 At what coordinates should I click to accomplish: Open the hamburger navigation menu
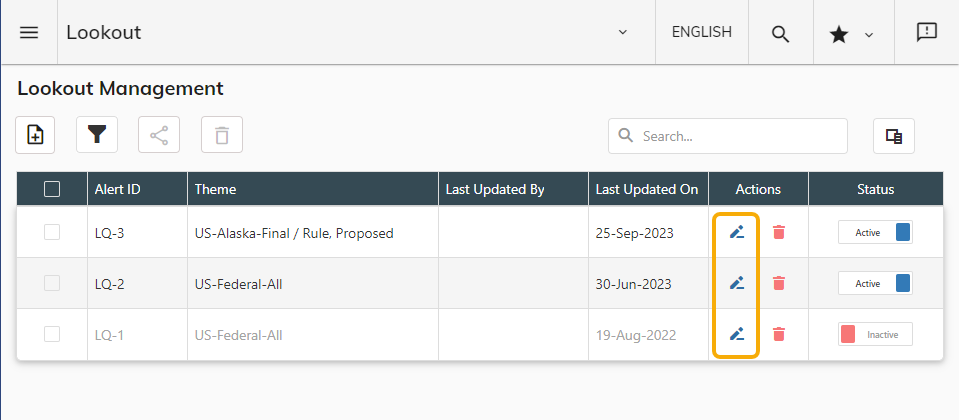click(29, 32)
